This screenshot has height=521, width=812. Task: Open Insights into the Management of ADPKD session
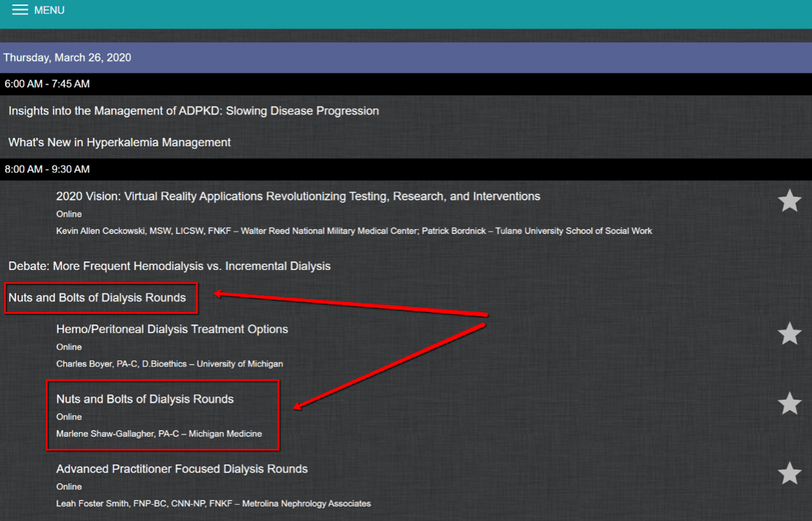(x=194, y=111)
